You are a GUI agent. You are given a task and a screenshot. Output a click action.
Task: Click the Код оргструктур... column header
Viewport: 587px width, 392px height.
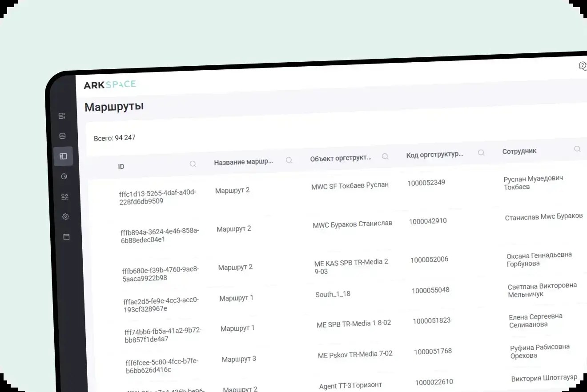click(x=435, y=155)
